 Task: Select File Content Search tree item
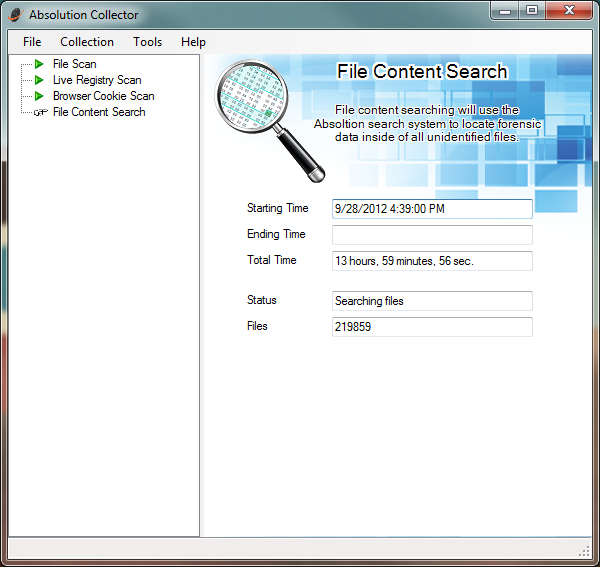coord(99,112)
